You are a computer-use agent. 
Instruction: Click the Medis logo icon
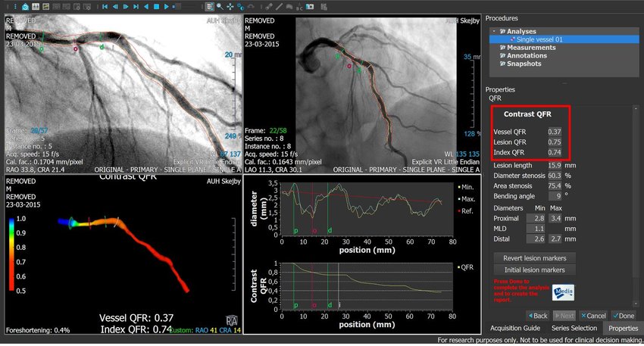563,292
